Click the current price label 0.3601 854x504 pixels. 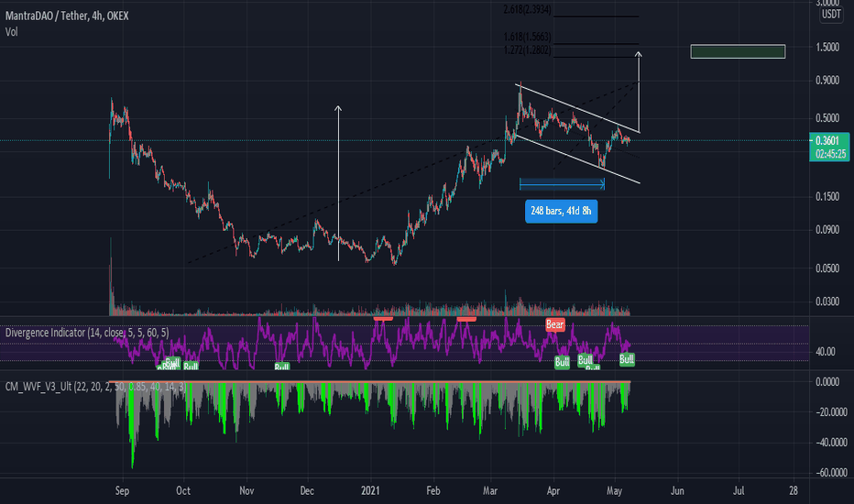(829, 141)
